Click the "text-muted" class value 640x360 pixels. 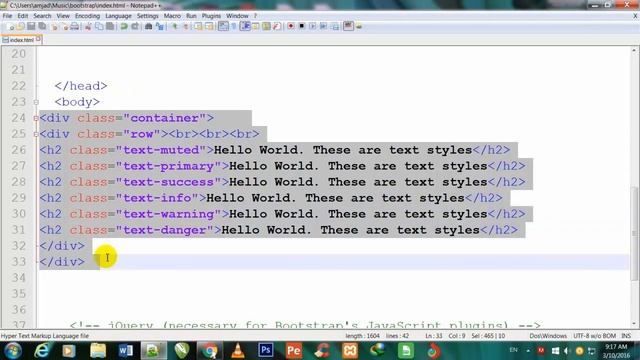click(x=161, y=150)
